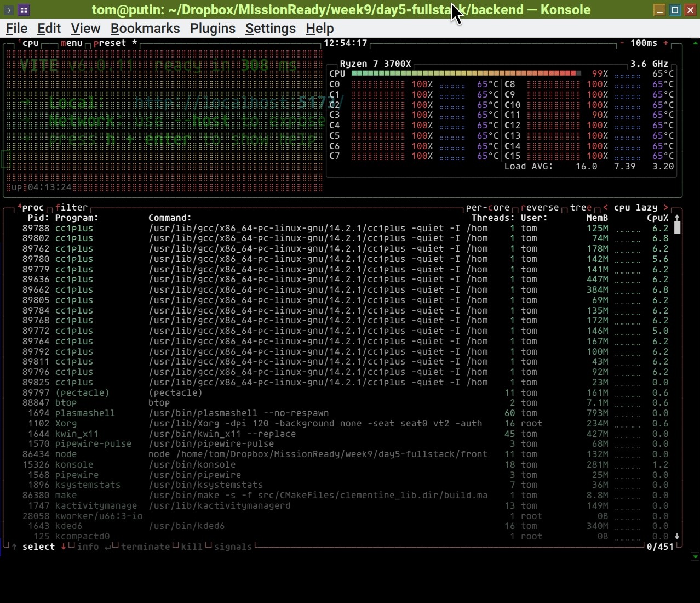This screenshot has width=700, height=603.
Task: Click the terminate button
Action: (x=145, y=547)
